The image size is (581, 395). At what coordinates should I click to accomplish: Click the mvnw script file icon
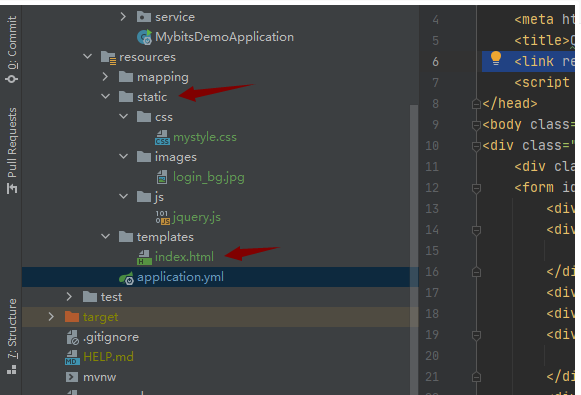click(x=72, y=377)
